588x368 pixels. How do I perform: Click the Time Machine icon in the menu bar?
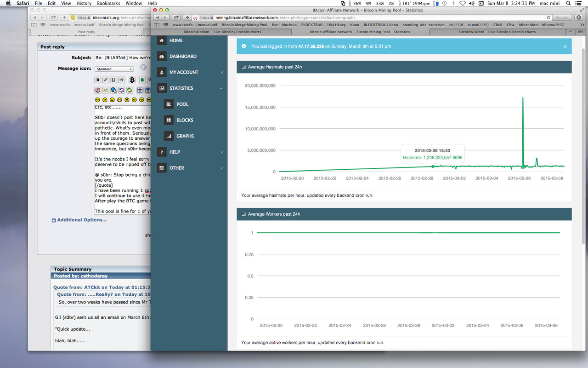444,3
